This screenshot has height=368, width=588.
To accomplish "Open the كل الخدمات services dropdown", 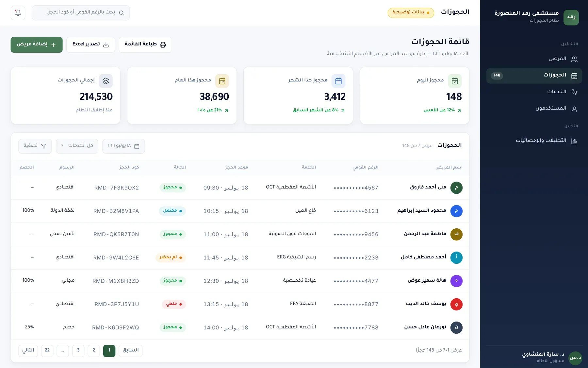I will 77,146.
